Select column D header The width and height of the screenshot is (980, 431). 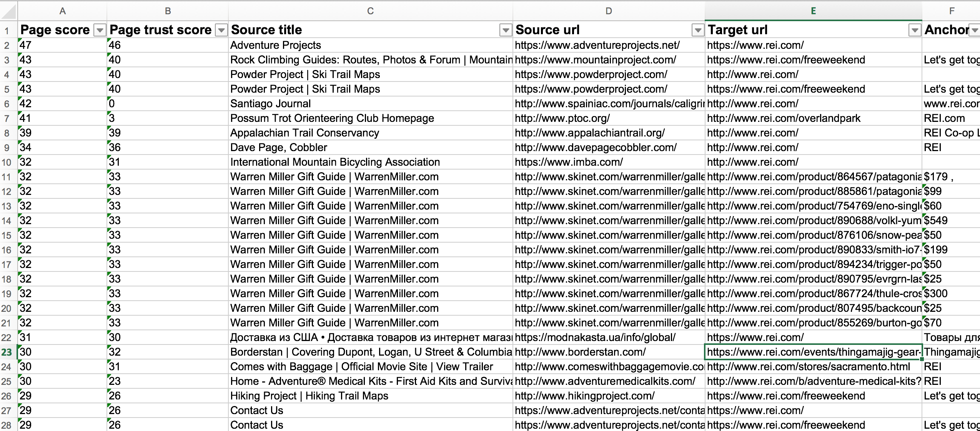pos(609,11)
